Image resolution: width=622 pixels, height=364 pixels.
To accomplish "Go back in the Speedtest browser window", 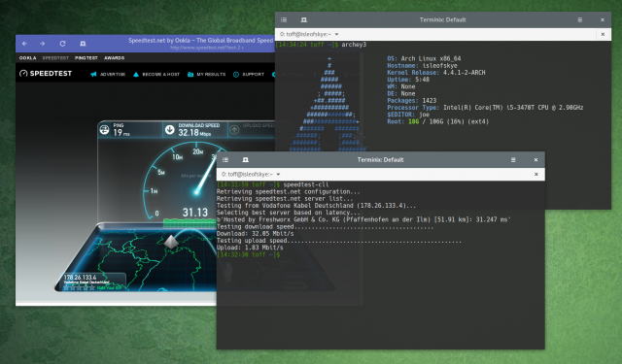I will coord(24,44).
